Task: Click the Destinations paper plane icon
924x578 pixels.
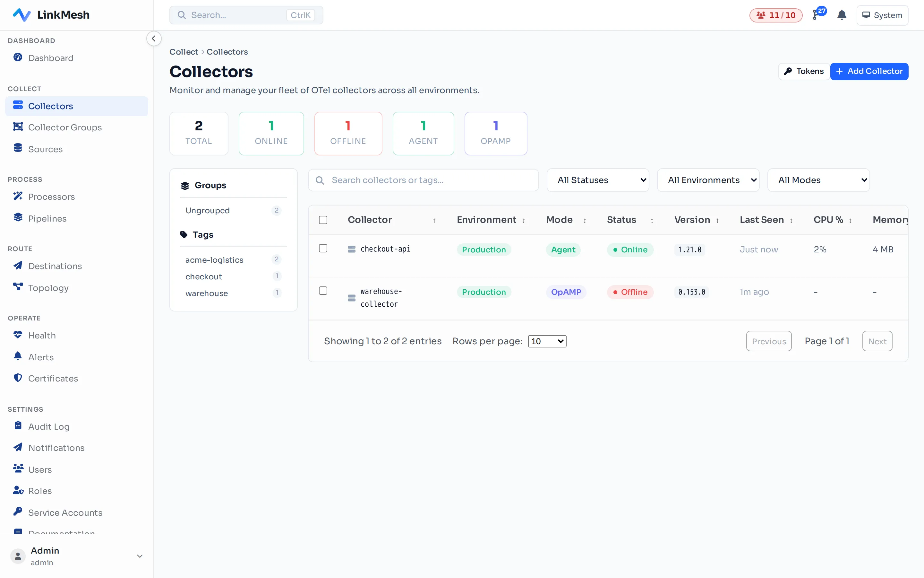Action: click(18, 266)
